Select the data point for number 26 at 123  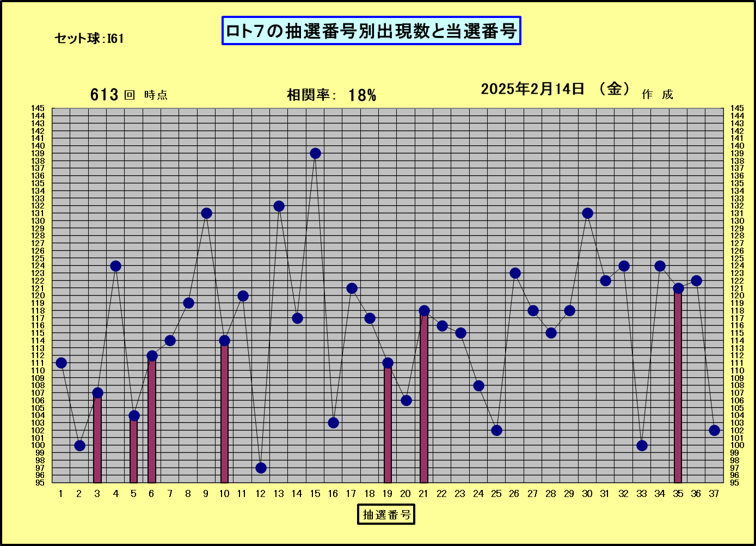515,273
